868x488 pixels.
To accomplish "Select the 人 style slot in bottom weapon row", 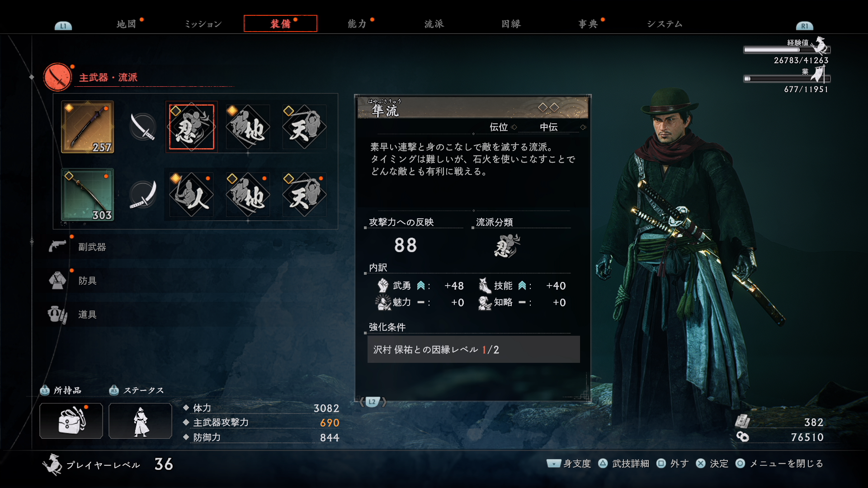I will pyautogui.click(x=191, y=195).
